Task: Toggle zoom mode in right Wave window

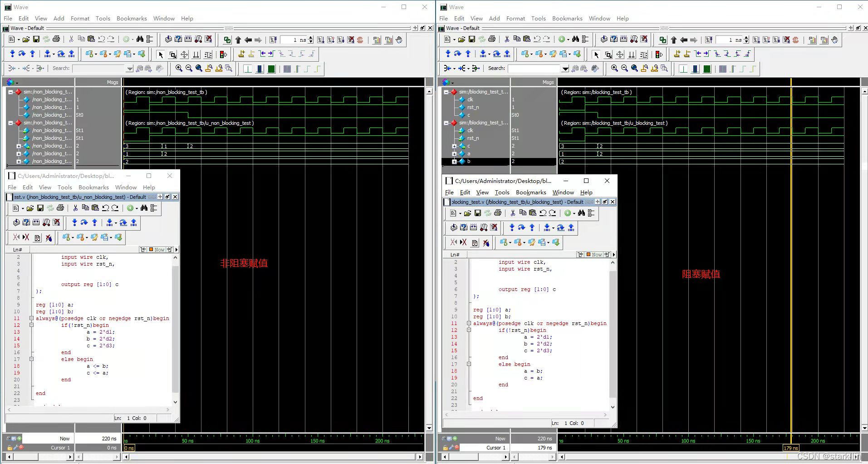Action: click(608, 54)
